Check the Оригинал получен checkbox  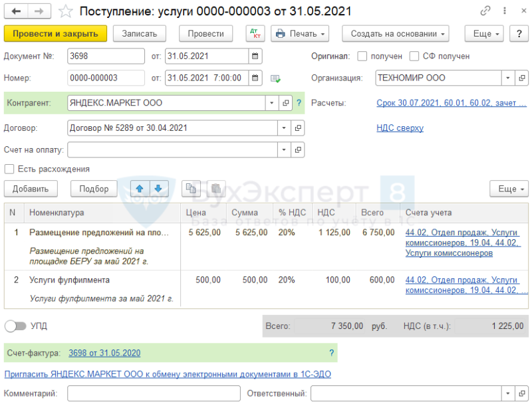[x=362, y=56]
